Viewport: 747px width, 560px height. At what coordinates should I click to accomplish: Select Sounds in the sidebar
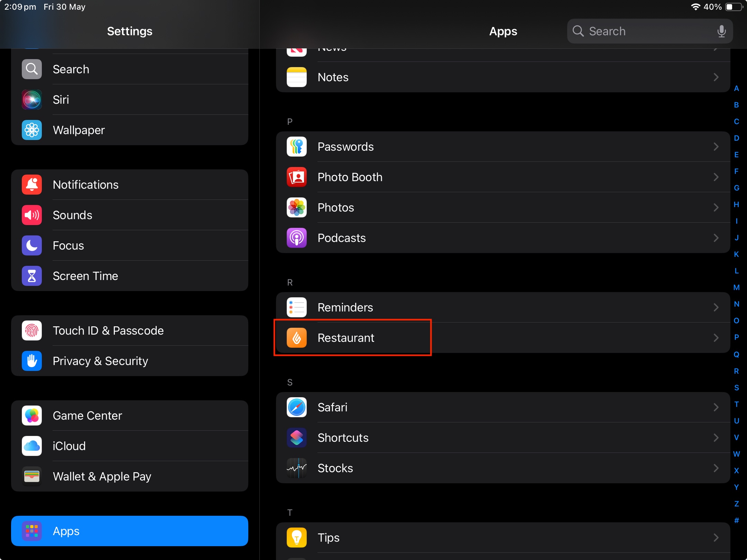pyautogui.click(x=130, y=215)
